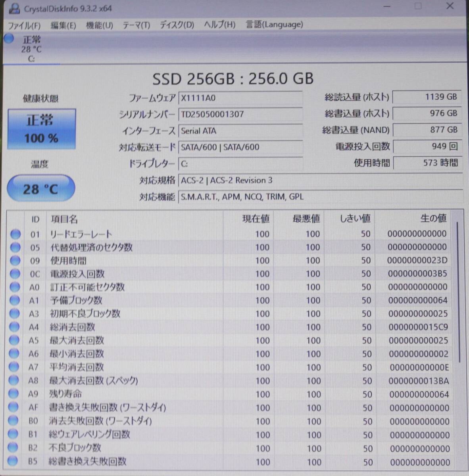This screenshot has width=469, height=476.
Task: Click the green health indicator above drive C:
Action: (8, 39)
